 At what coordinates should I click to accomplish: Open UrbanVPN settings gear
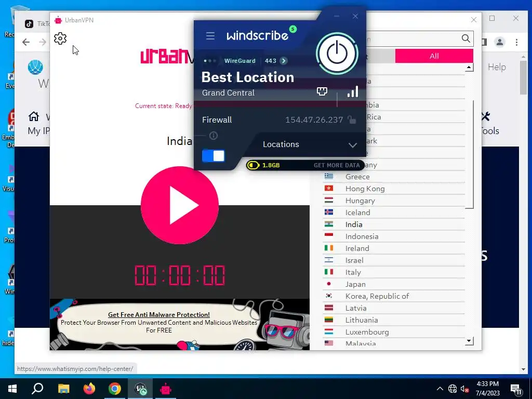tap(60, 38)
